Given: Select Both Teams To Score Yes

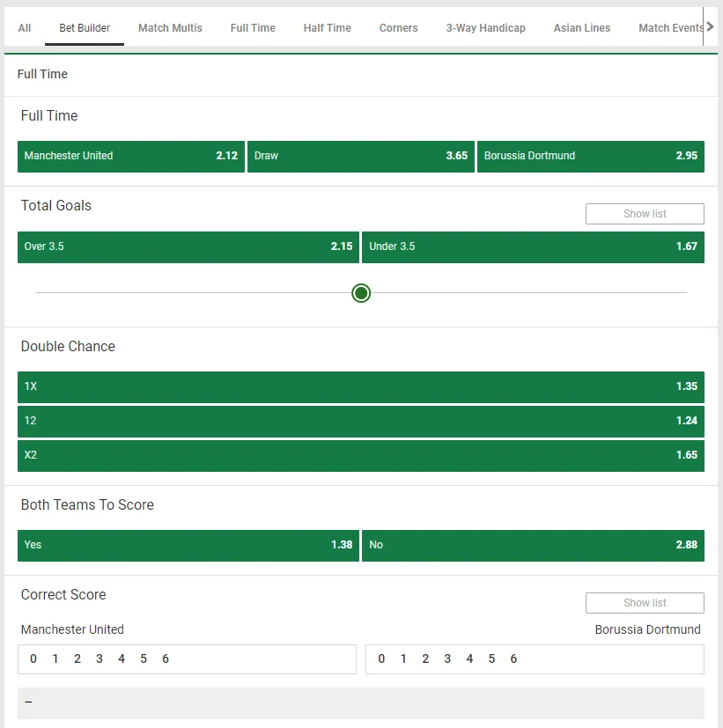Looking at the screenshot, I should point(188,545).
